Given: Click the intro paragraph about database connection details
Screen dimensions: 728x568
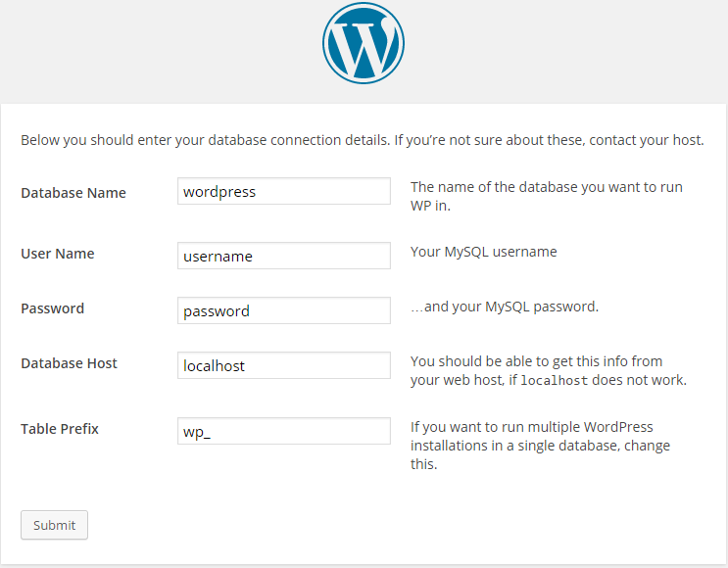Looking at the screenshot, I should pyautogui.click(x=363, y=140).
